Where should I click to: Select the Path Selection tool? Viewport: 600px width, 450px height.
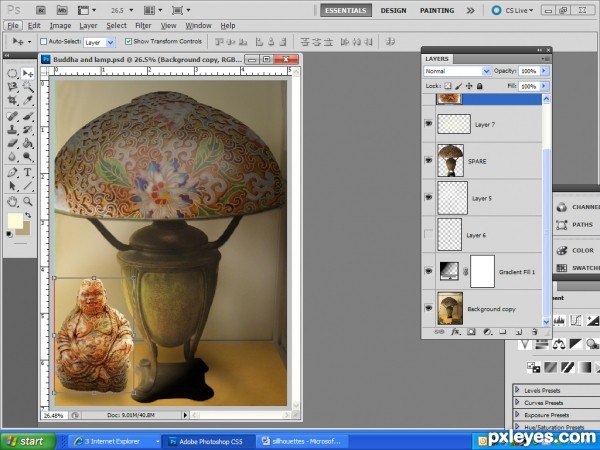click(12, 186)
